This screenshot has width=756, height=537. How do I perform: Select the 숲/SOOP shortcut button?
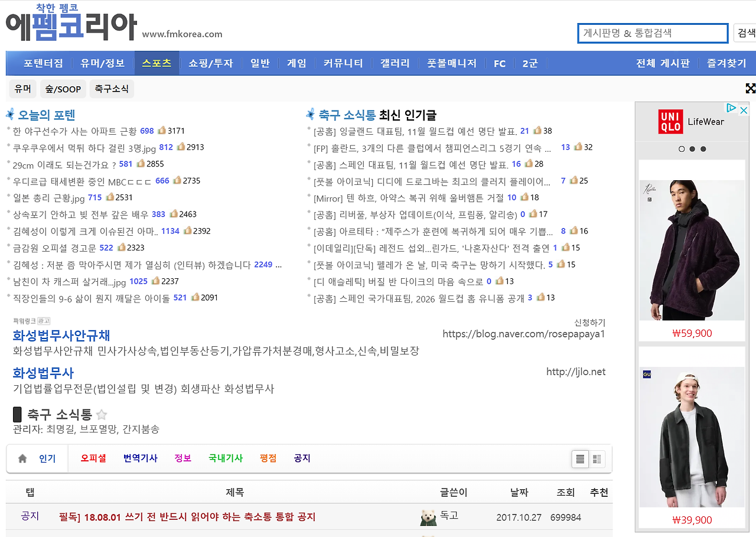(63, 89)
